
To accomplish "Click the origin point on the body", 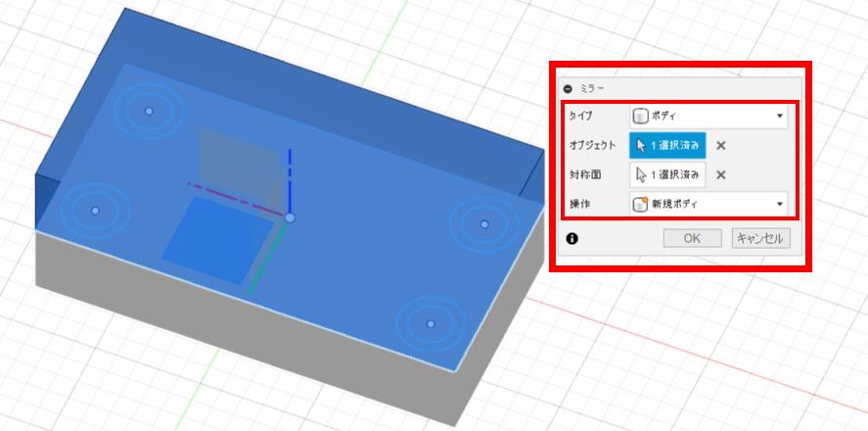I will coord(290,217).
